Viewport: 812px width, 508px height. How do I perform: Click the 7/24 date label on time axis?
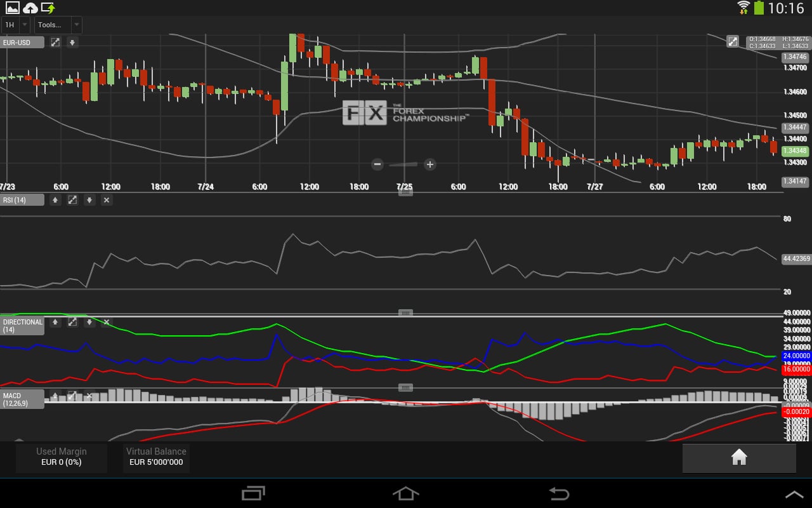206,187
